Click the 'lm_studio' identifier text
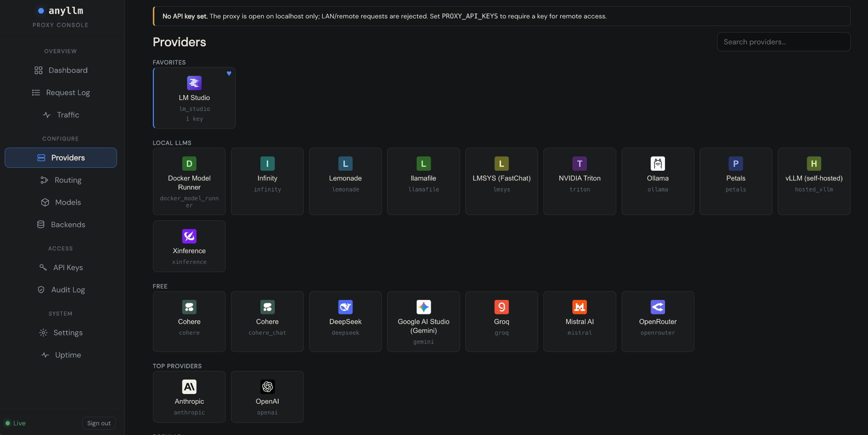The height and width of the screenshot is (435, 868). pyautogui.click(x=194, y=109)
